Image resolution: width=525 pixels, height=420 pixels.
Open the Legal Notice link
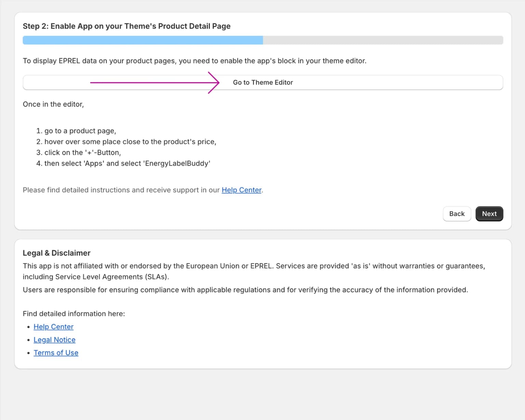[x=54, y=340]
